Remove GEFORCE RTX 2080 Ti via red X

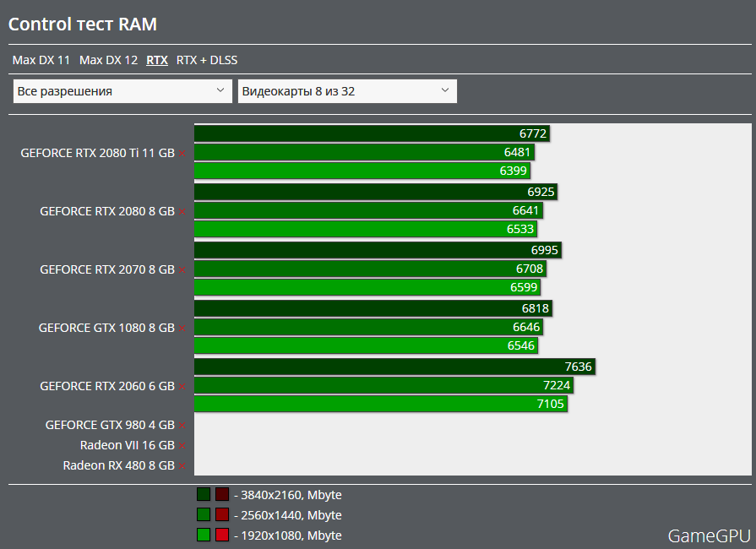[182, 154]
